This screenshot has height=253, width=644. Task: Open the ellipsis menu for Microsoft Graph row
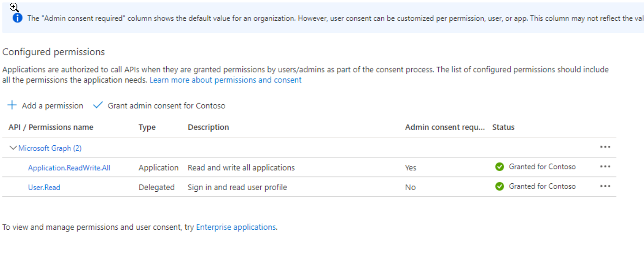(x=605, y=147)
